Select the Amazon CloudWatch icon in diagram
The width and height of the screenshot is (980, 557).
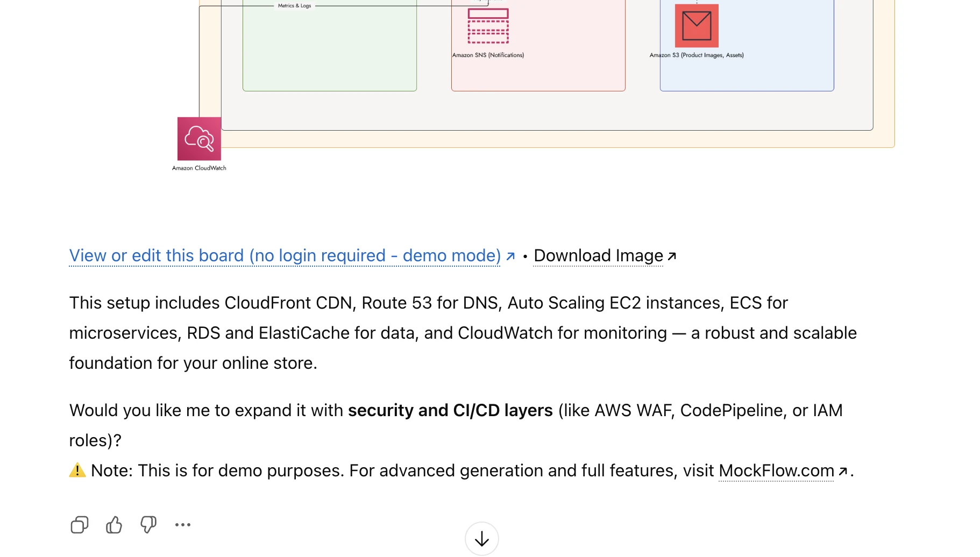[x=199, y=139]
